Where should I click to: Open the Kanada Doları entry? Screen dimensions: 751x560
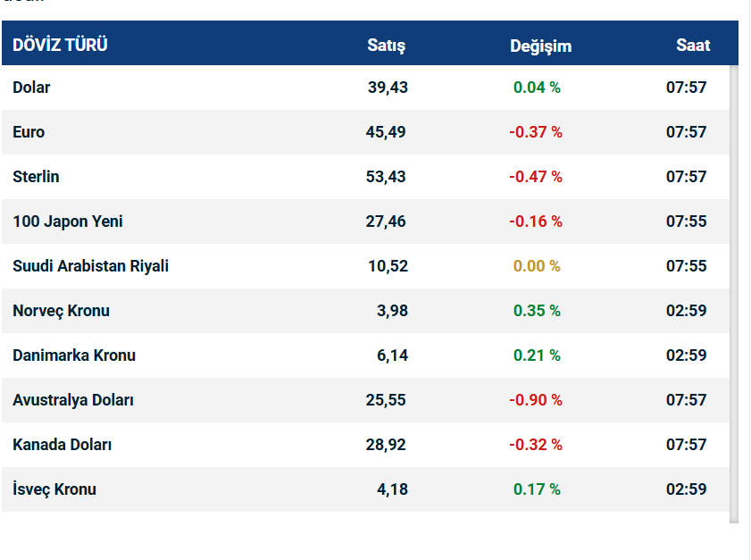62,445
